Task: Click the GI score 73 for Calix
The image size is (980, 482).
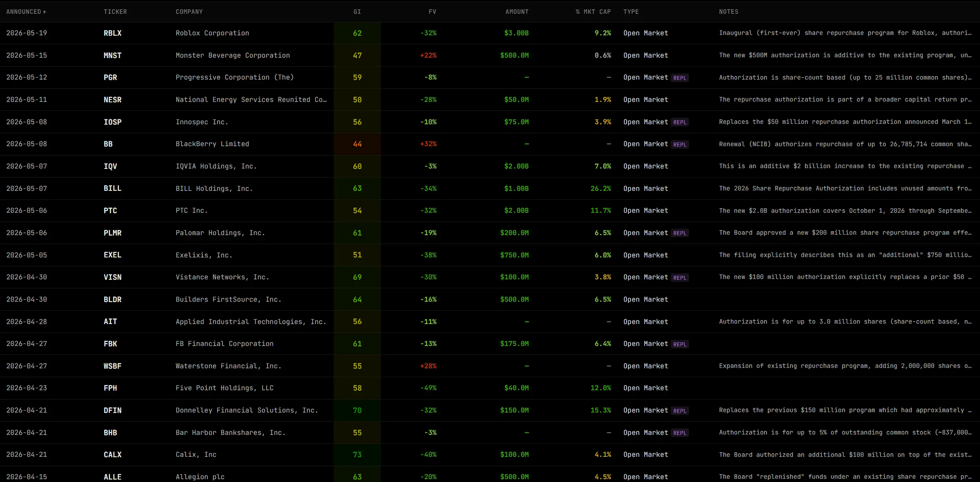Action: tap(357, 455)
